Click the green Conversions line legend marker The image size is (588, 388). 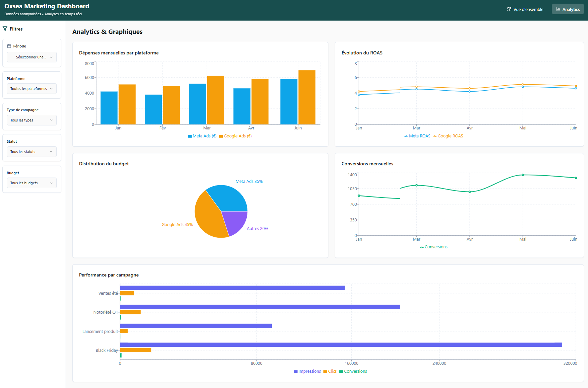[x=421, y=247]
